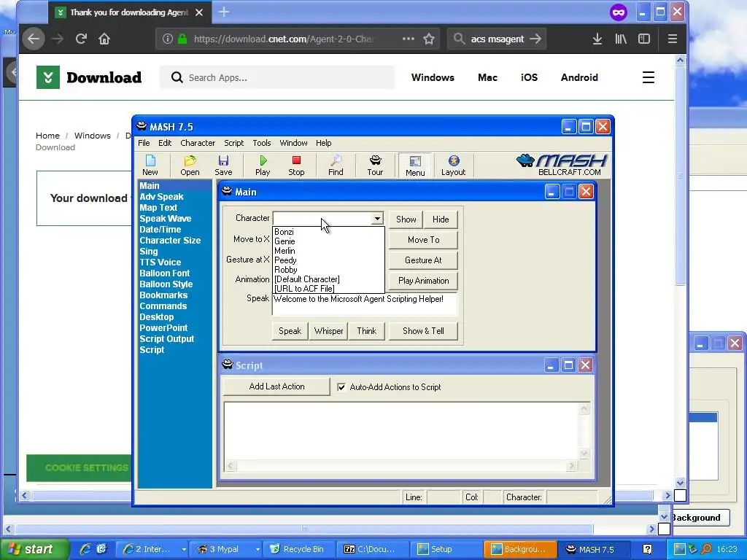747x560 pixels.
Task: Choose Genie from the character list
Action: pos(328,241)
